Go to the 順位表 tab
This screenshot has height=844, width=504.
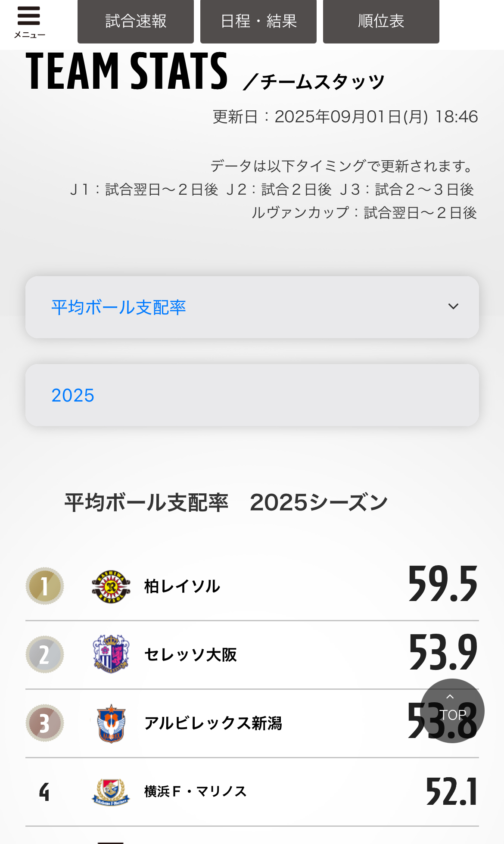pos(381,22)
